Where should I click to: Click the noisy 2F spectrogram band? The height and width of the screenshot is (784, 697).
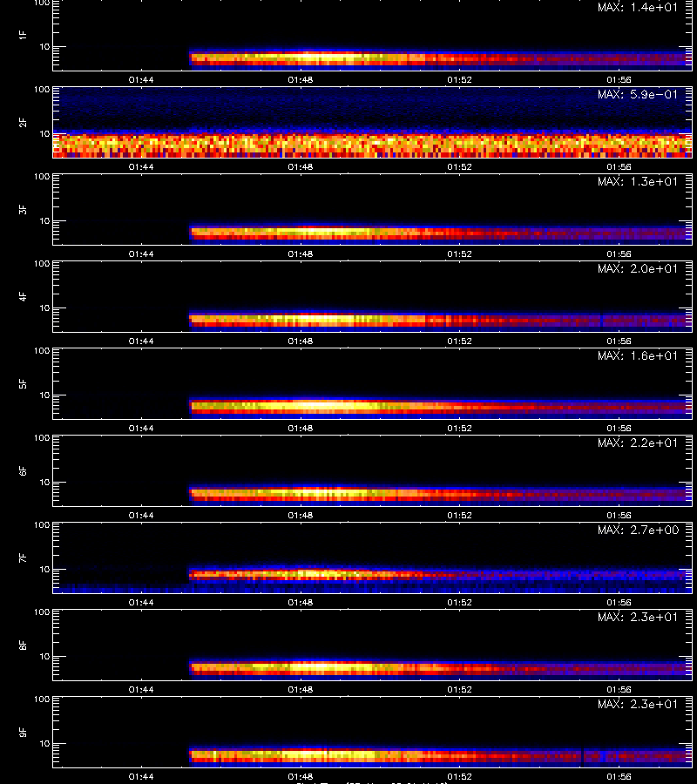pyautogui.click(x=372, y=145)
